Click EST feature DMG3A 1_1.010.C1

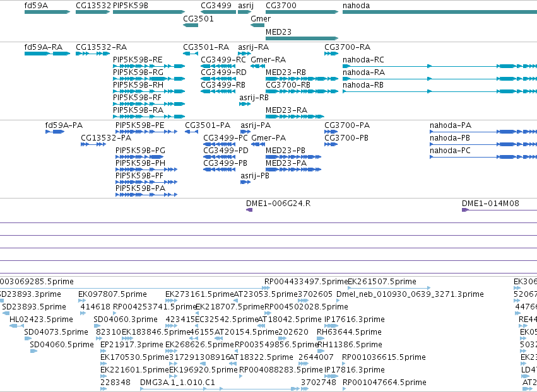[x=220, y=389]
